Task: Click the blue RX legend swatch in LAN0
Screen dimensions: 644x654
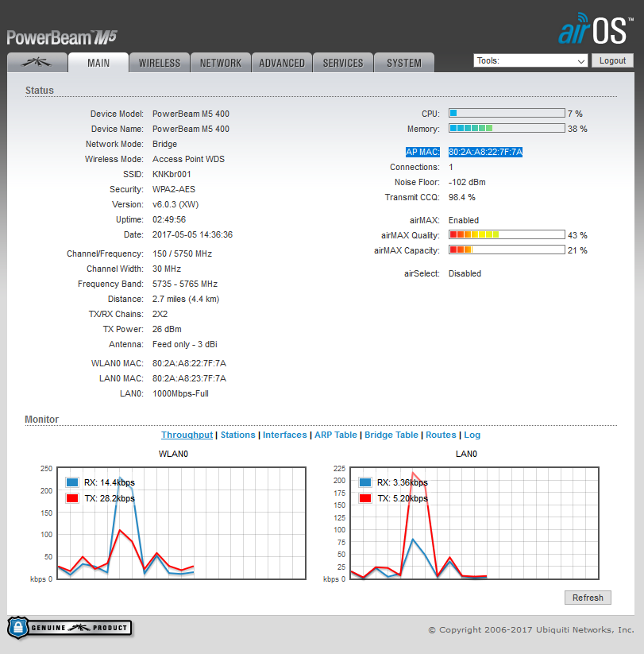Action: pos(365,482)
